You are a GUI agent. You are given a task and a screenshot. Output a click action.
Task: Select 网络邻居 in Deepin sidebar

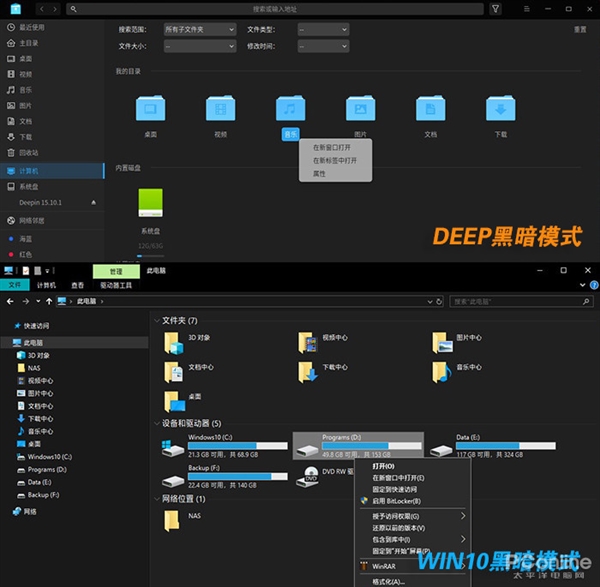pyautogui.click(x=52, y=220)
